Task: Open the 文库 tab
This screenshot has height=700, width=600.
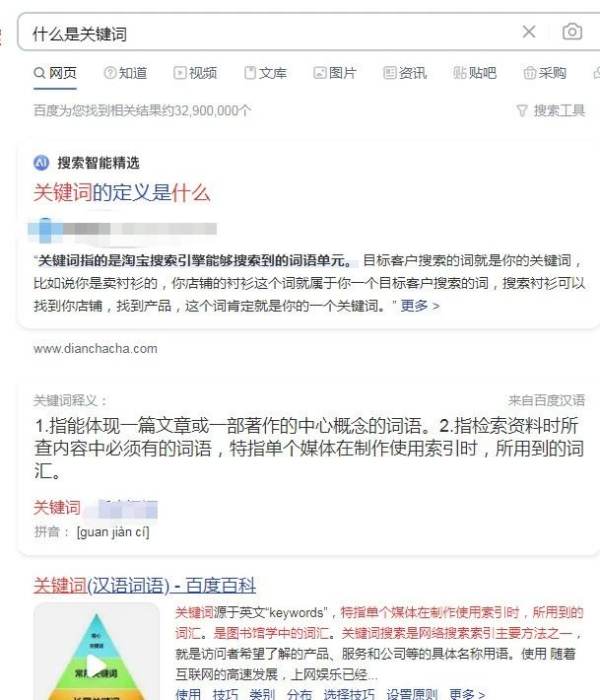Action: pos(265,73)
